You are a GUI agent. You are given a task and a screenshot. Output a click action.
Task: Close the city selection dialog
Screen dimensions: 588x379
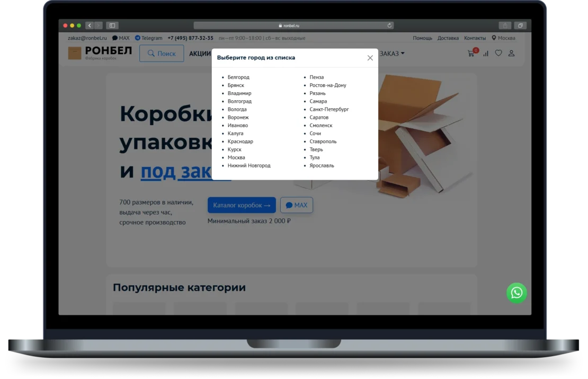point(370,58)
